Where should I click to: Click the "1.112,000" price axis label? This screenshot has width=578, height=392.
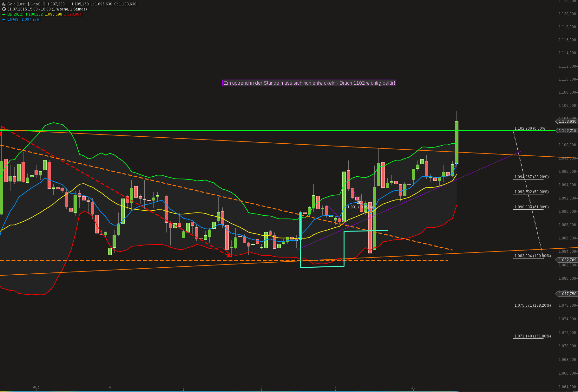tap(567, 66)
